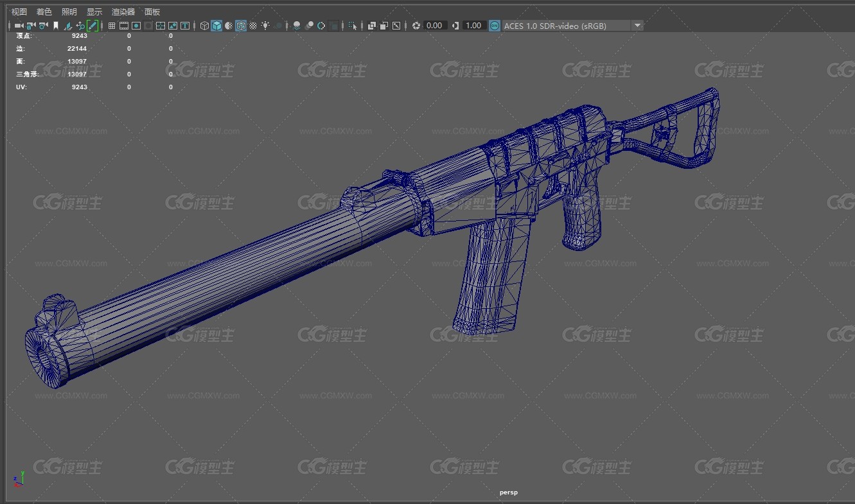Click the persp camera label

(509, 492)
